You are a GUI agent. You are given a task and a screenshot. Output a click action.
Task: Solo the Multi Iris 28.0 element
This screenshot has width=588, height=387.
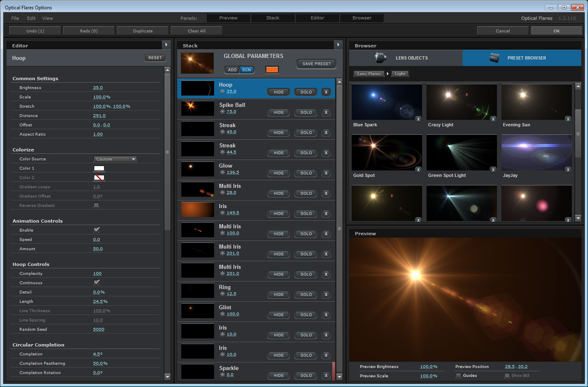[x=306, y=193]
